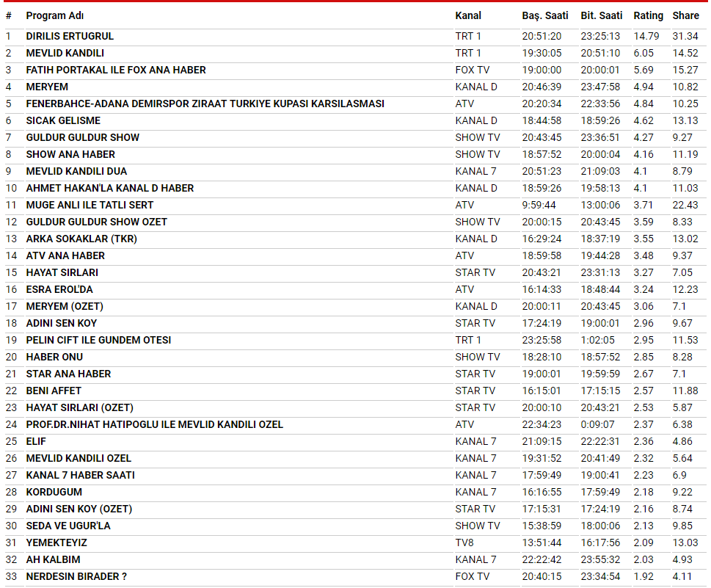
Task: Select NERDESIN BIRADER ? in last row
Action: click(x=76, y=576)
